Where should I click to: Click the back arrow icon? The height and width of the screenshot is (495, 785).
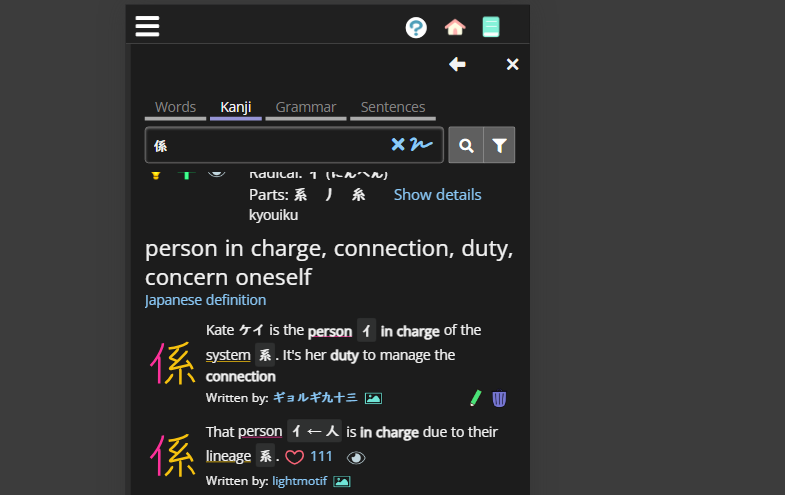(x=457, y=64)
